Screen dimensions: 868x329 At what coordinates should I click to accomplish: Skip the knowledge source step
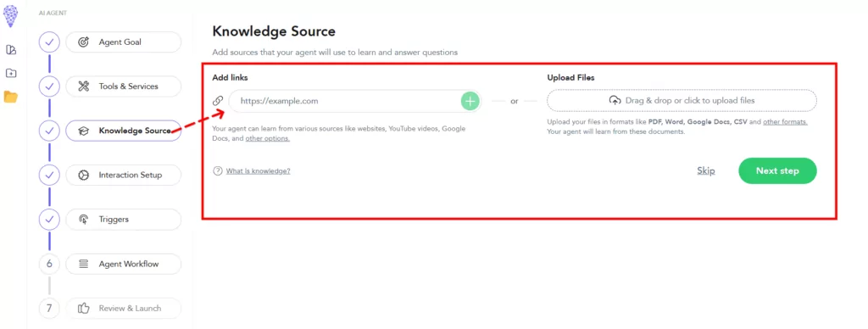pyautogui.click(x=706, y=170)
